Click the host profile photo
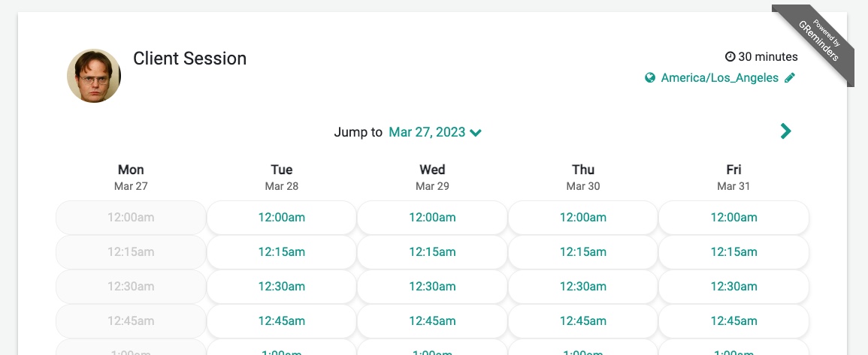 pyautogui.click(x=93, y=76)
